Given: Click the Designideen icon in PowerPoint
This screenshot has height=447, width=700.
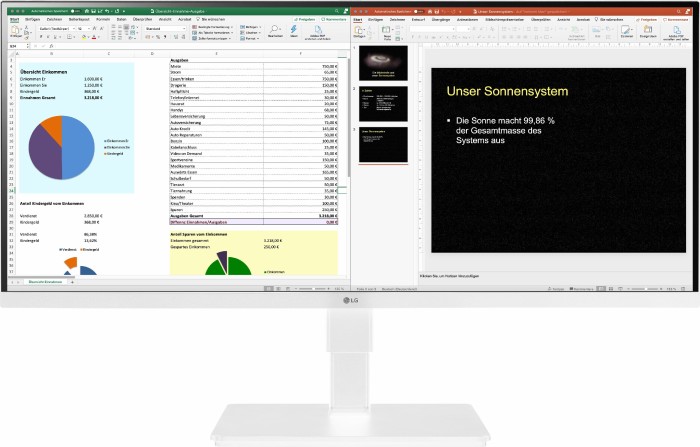Looking at the screenshot, I should pyautogui.click(x=649, y=30).
